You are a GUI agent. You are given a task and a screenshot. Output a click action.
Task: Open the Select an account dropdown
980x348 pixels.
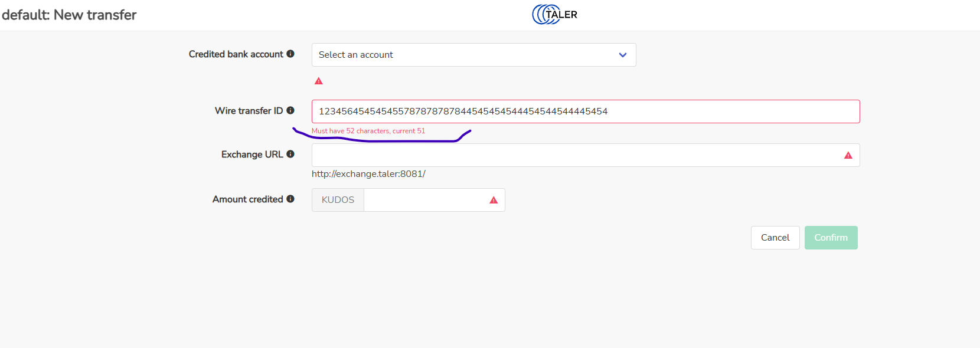(x=473, y=55)
